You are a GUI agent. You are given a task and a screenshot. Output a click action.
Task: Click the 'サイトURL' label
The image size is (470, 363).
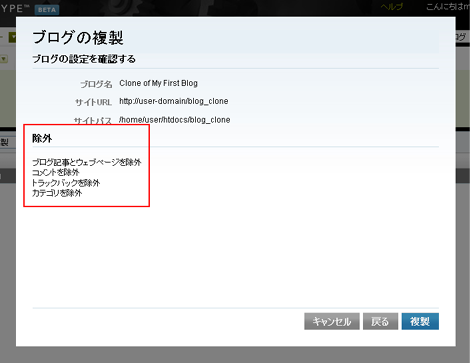point(93,102)
